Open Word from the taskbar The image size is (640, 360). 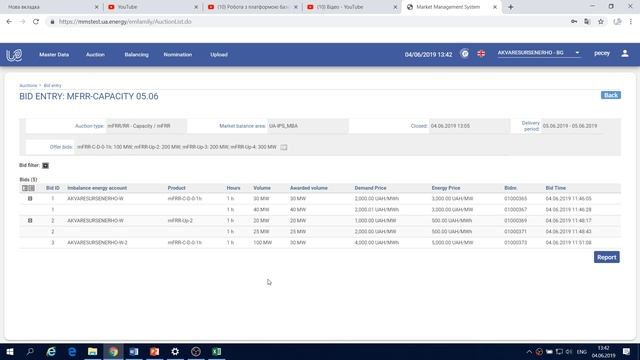134,351
